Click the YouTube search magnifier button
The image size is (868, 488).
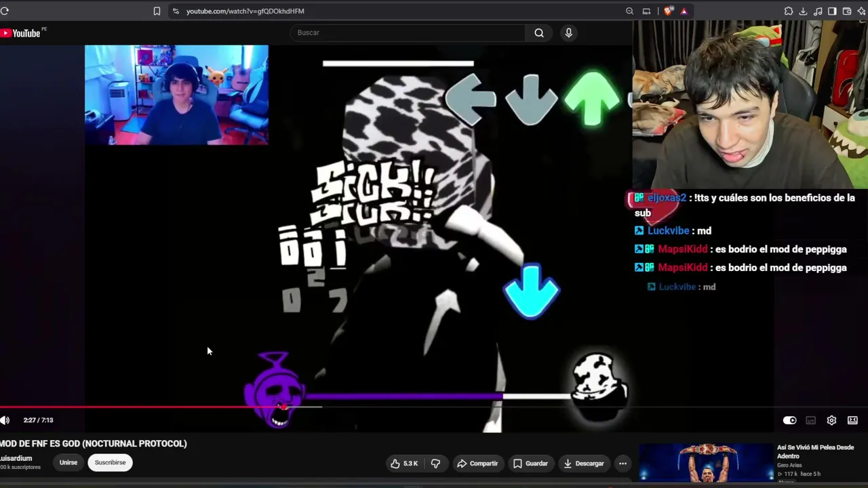click(x=538, y=33)
